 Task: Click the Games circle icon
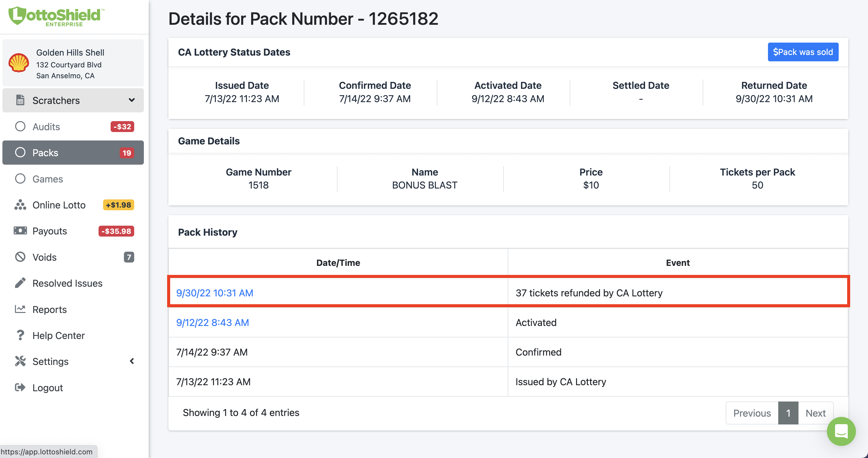tap(20, 179)
